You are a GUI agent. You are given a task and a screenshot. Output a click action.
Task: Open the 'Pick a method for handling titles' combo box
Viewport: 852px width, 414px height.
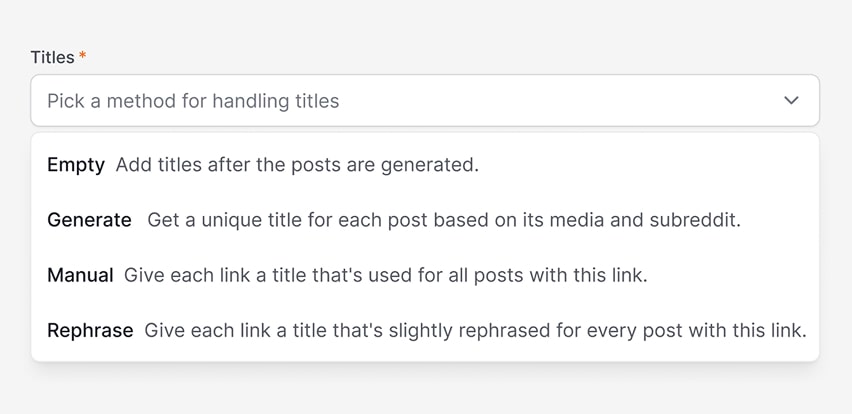tap(425, 101)
